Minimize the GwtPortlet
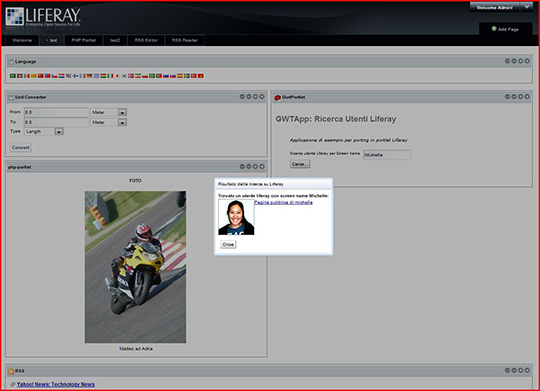Screen dimensions: 540x391 pos(514,96)
